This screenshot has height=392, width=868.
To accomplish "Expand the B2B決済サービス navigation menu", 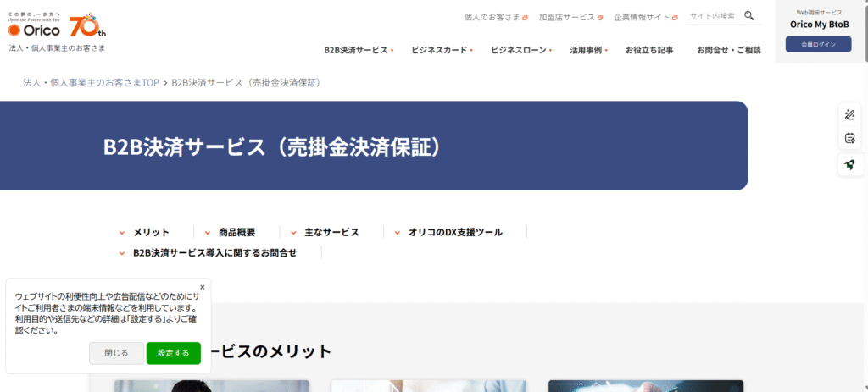I will pos(358,51).
